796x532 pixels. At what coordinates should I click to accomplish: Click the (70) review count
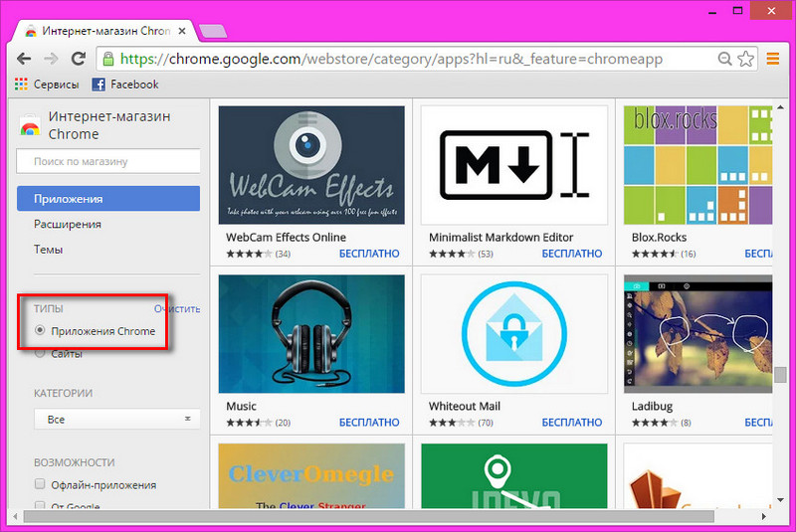[x=486, y=423]
